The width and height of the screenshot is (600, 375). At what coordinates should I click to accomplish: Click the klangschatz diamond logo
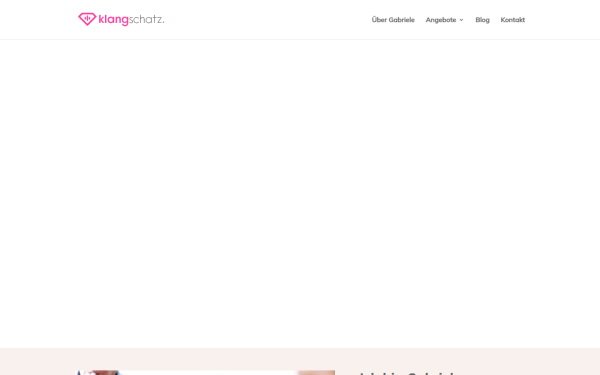coord(87,19)
